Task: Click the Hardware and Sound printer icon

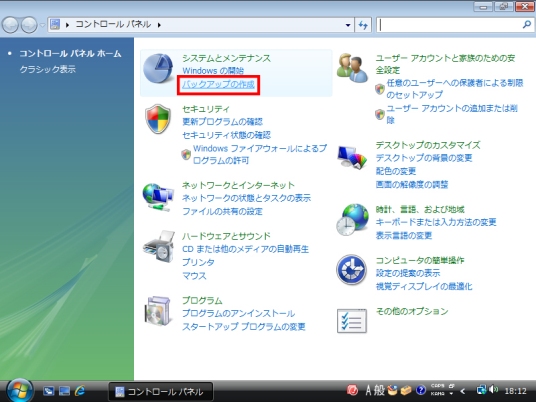Action: click(x=159, y=246)
